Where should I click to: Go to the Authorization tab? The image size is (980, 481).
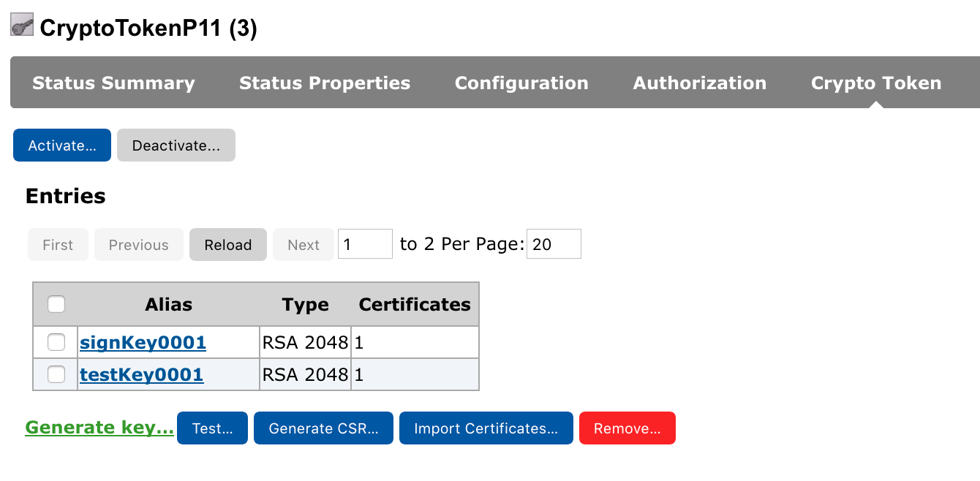point(700,83)
